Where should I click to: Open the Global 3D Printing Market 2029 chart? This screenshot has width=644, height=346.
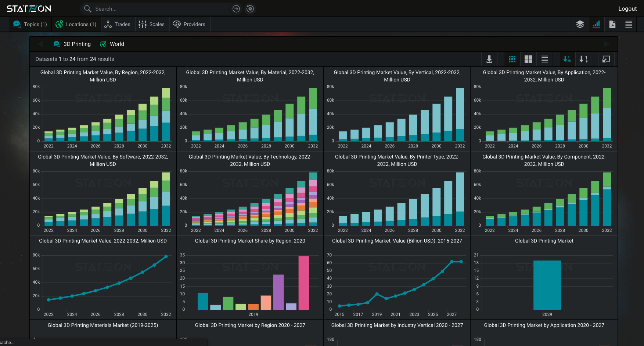tap(544, 277)
